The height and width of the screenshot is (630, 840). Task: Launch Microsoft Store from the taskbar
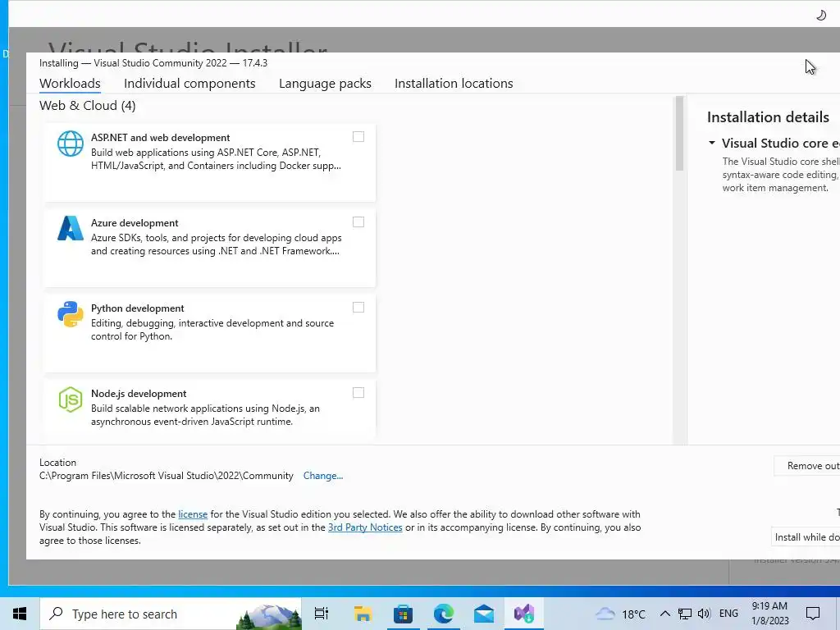[403, 614]
